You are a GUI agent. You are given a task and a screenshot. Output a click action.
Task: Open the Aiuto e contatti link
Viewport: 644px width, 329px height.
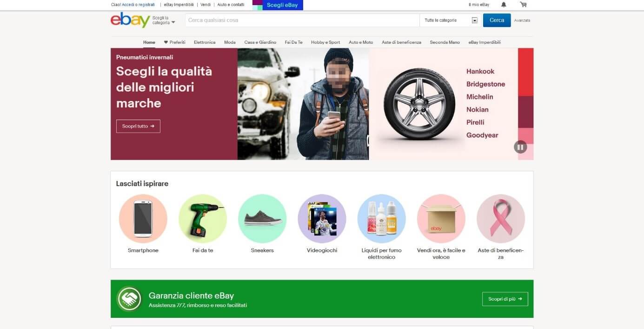tap(231, 5)
